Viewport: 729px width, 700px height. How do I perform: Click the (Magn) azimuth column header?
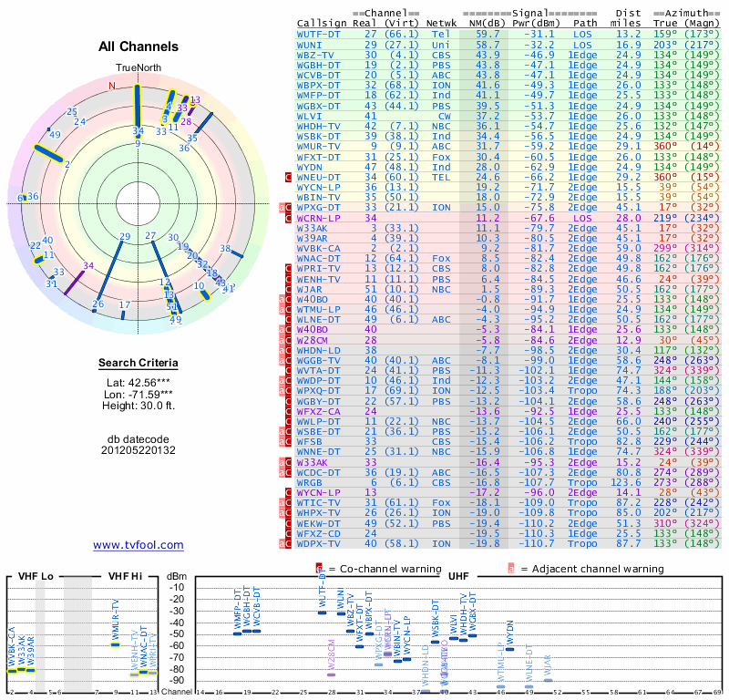(x=702, y=24)
